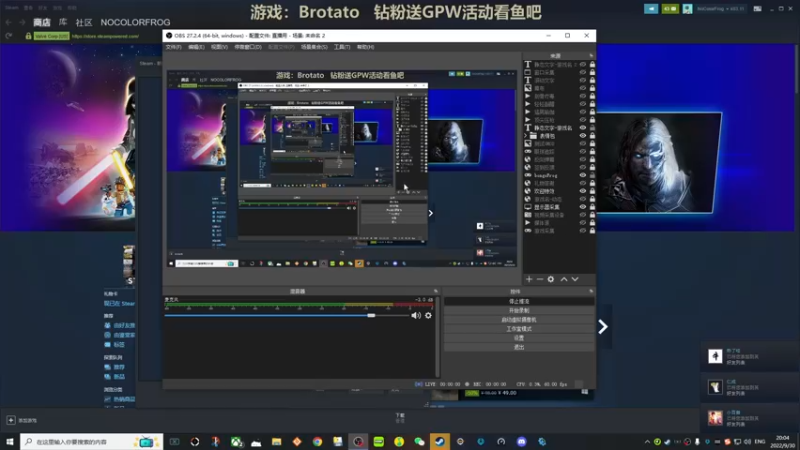Open Task View on taskbar
Image resolution: width=800 pixels, height=450 pixels.
pos(174,442)
